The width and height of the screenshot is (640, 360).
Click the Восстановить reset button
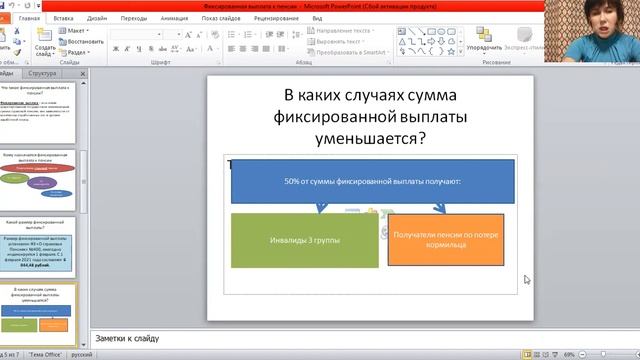click(81, 42)
